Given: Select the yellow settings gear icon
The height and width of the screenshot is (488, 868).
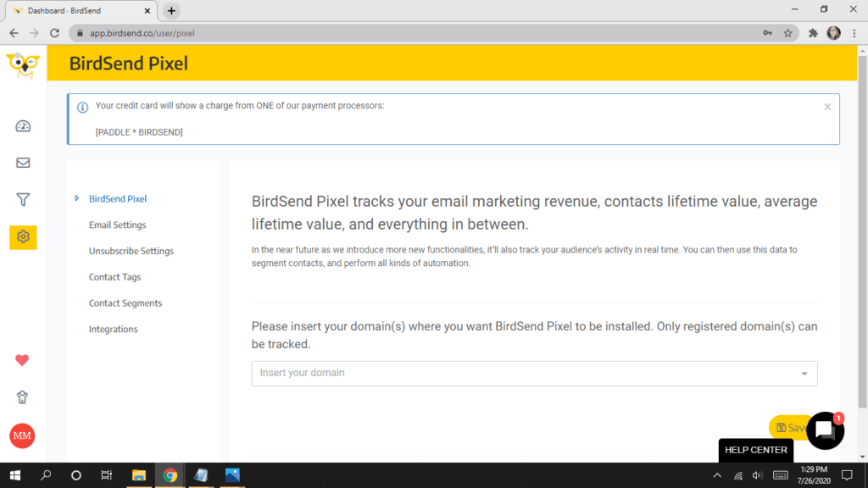Looking at the screenshot, I should click(x=23, y=237).
